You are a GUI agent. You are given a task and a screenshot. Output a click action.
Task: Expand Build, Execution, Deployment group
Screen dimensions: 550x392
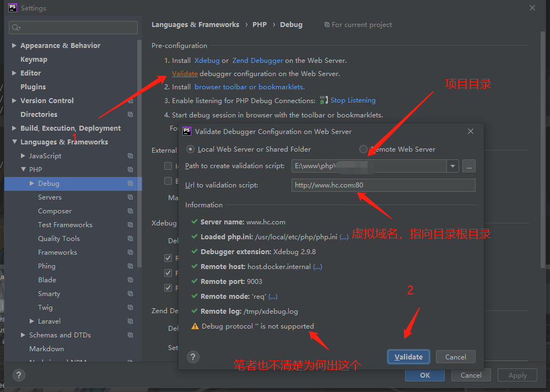[x=14, y=128]
